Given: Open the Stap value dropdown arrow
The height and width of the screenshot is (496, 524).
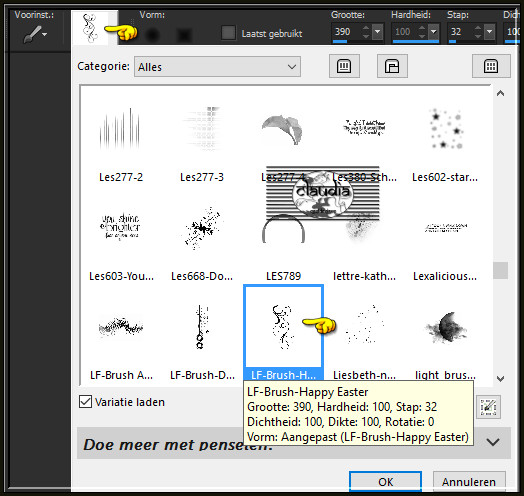Looking at the screenshot, I should [490, 31].
